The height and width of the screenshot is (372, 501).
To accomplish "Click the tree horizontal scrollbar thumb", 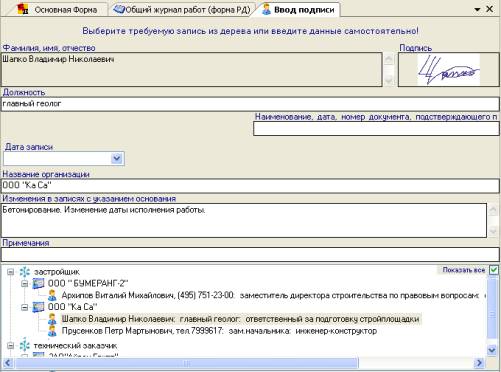I will (187, 363).
